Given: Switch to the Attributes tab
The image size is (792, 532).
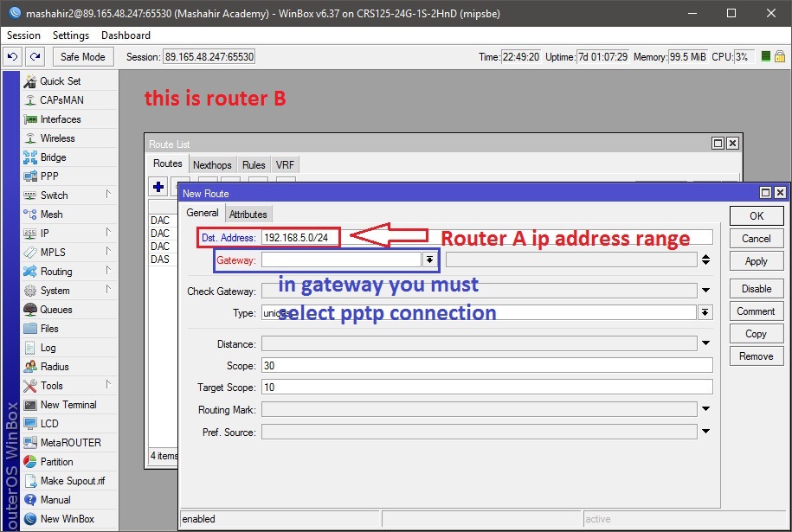Looking at the screenshot, I should [x=248, y=214].
